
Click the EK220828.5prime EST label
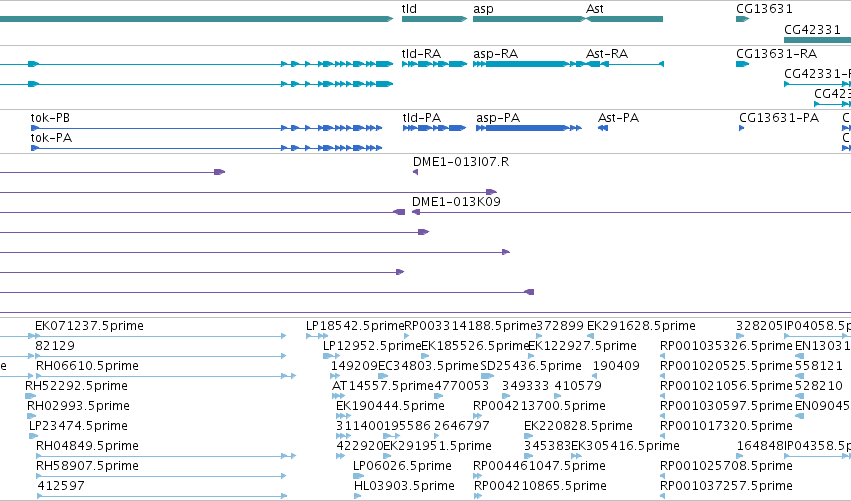(x=578, y=426)
